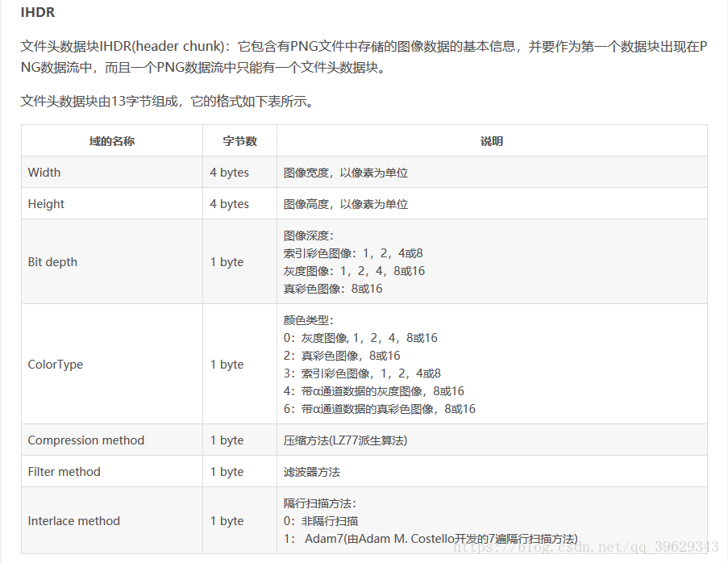Image resolution: width=728 pixels, height=563 pixels.
Task: Click '图像高度，以像素为单位' description
Action: (x=346, y=204)
